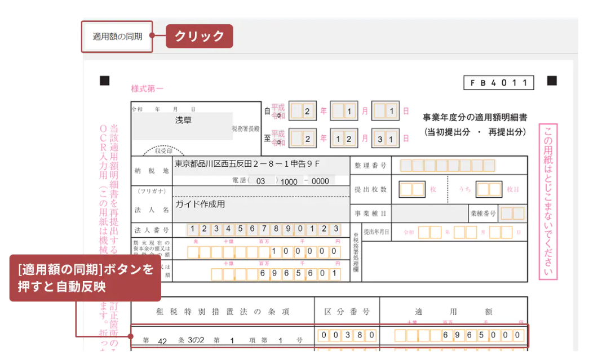This screenshot has width=589, height=364.
Task: Click the 事業種目 field
Action: pyautogui.click(x=429, y=214)
